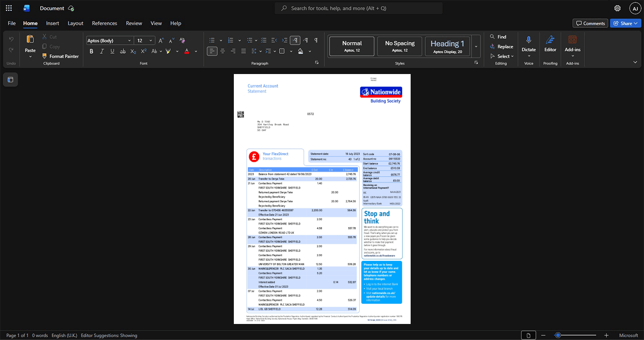Align paragraph to the right
The width and height of the screenshot is (644, 340).
[233, 51]
